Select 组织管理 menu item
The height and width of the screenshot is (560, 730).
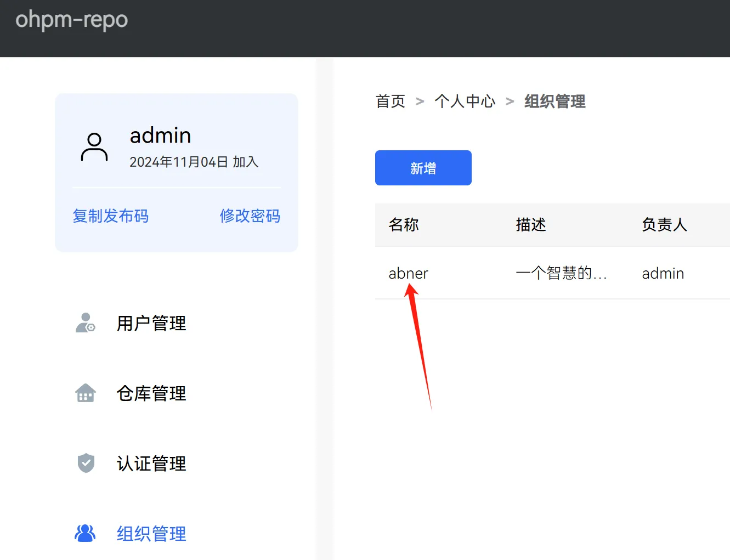coord(151,534)
